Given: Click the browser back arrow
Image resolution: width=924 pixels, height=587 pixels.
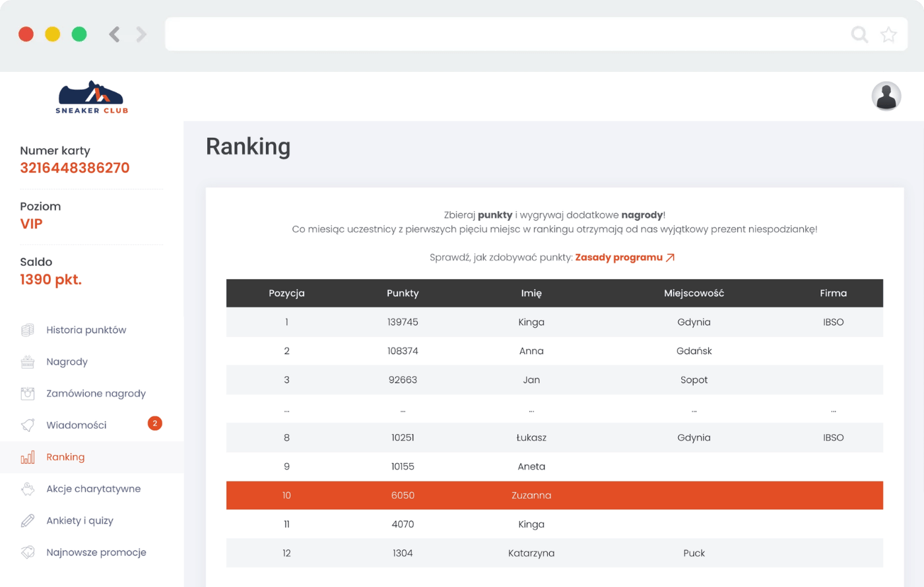Looking at the screenshot, I should click(114, 34).
